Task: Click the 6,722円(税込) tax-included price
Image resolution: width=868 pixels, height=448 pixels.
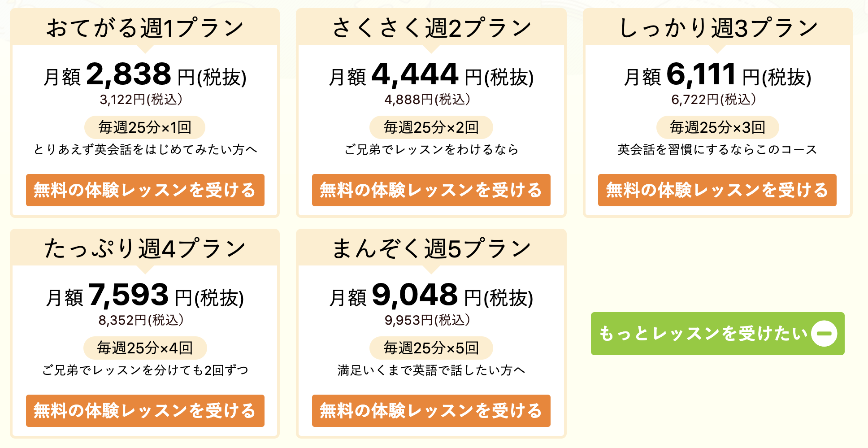Action: pos(714,99)
